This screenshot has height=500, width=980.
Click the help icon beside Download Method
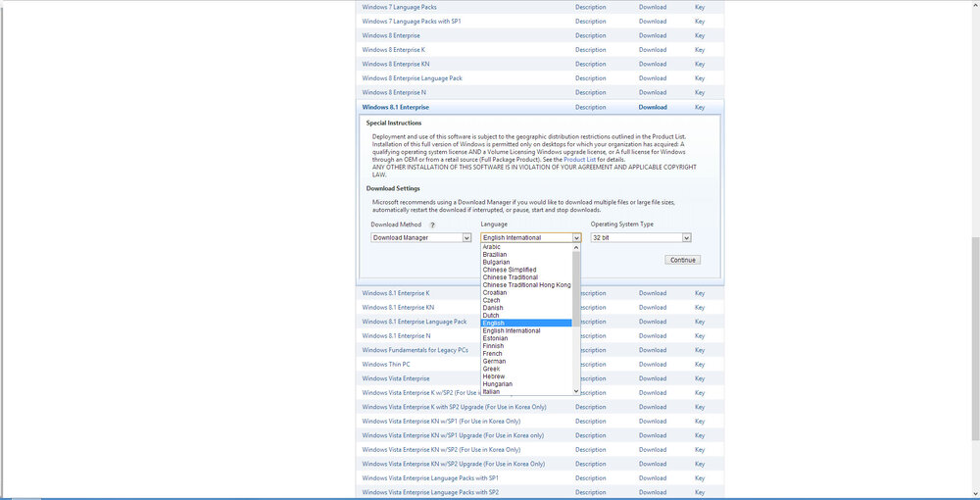click(x=432, y=225)
